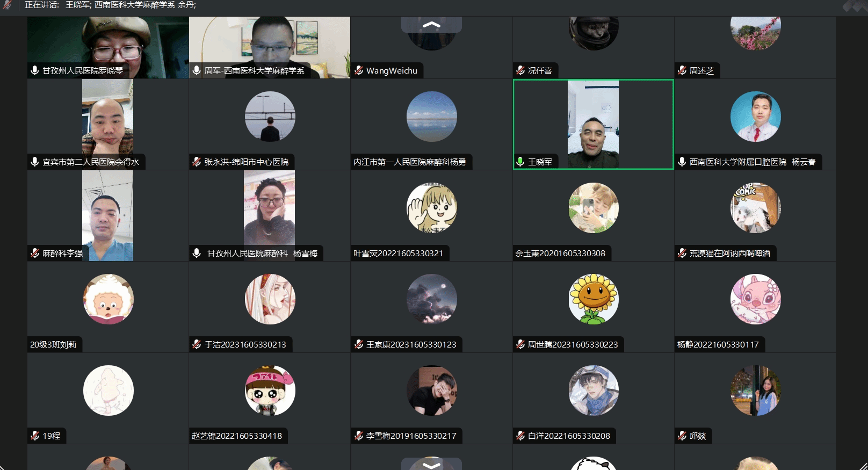
Task: Click 杨云春's portrait avatar
Action: coord(755,117)
